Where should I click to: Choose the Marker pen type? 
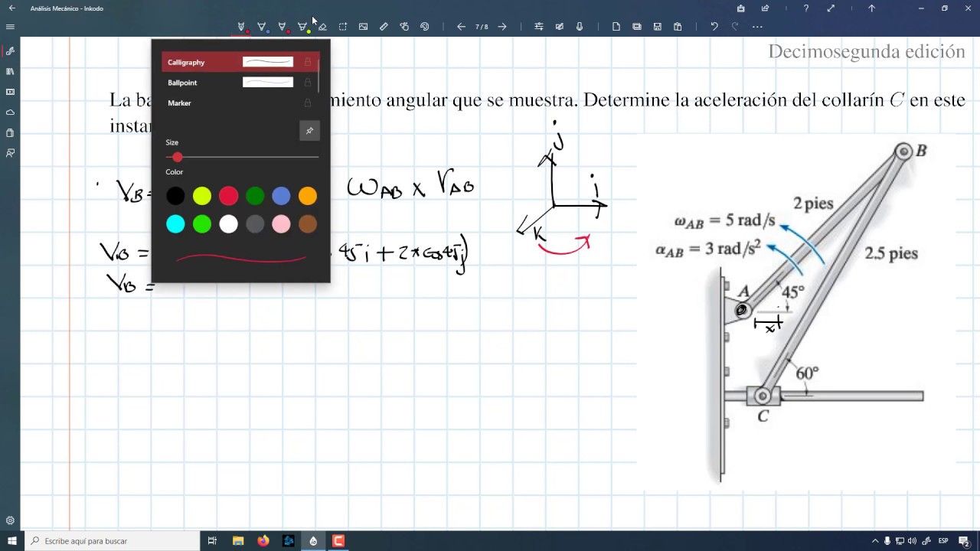click(240, 103)
